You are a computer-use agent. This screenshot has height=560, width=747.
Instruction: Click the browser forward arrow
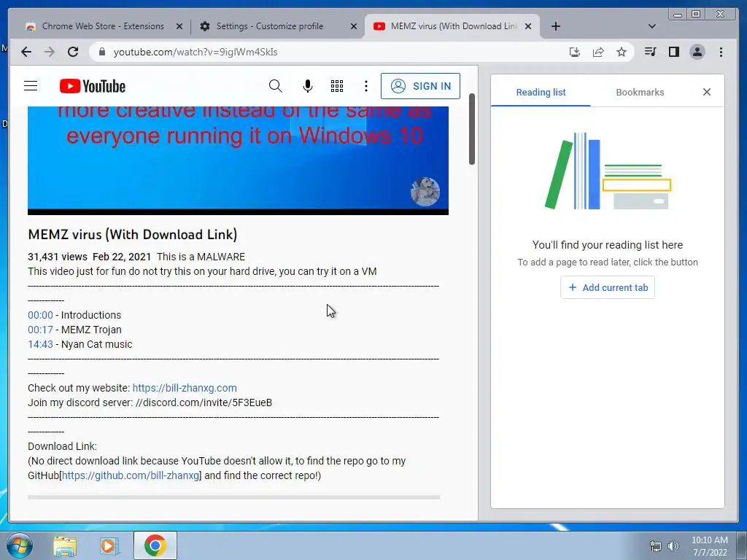pos(50,52)
